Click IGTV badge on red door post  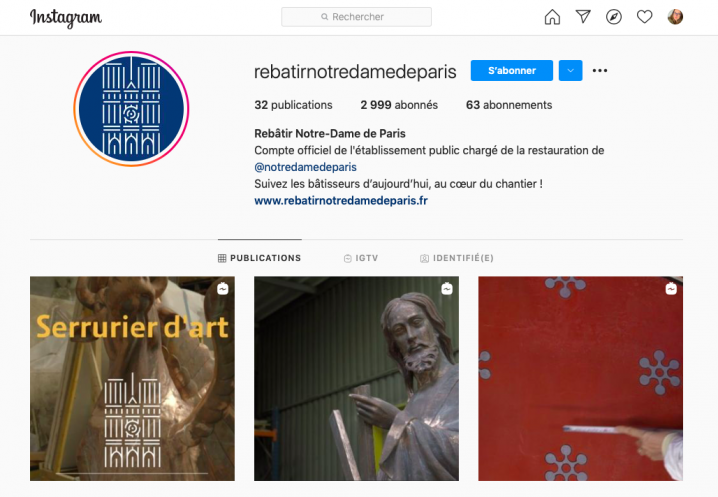coord(671,289)
